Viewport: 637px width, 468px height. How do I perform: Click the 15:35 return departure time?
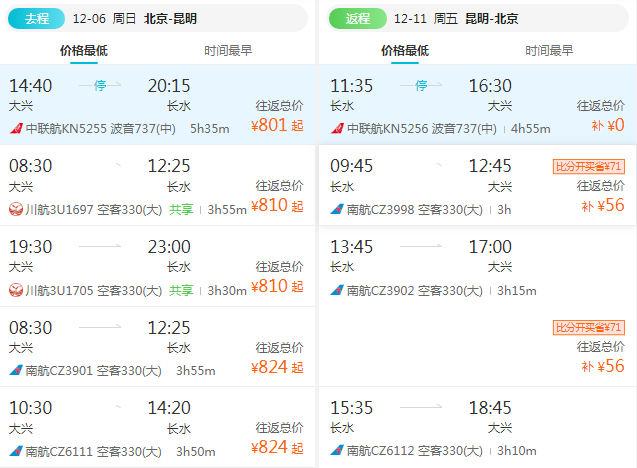tap(351, 408)
